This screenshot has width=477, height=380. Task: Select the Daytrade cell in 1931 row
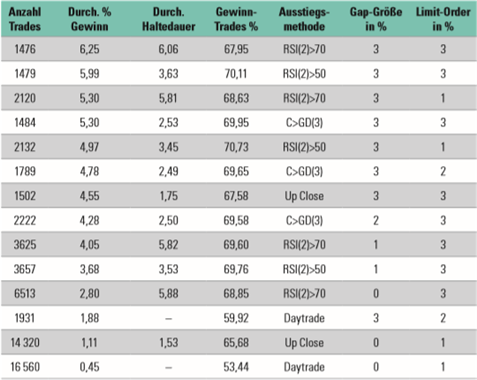click(x=304, y=318)
